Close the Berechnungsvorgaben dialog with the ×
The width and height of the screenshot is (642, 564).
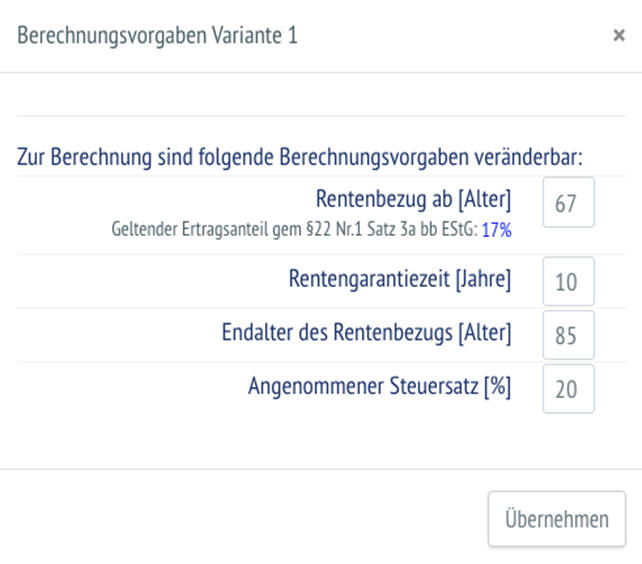pyautogui.click(x=618, y=36)
